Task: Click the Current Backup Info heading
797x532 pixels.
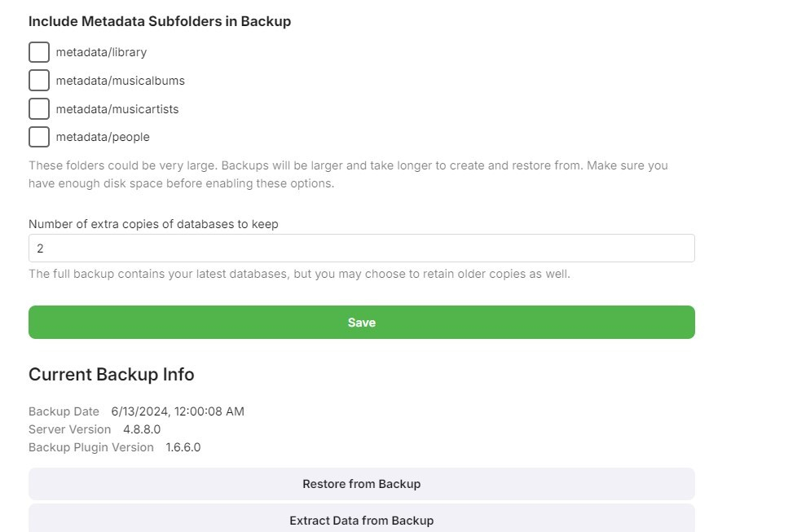Action: pyautogui.click(x=111, y=375)
